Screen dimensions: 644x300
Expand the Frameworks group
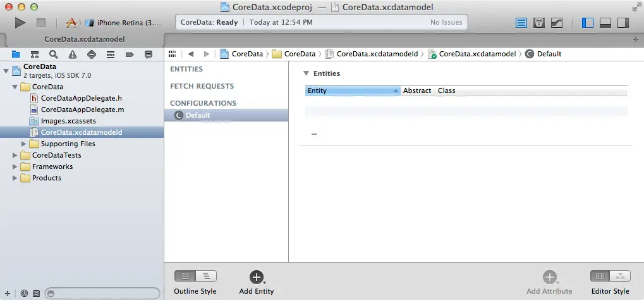(15, 166)
